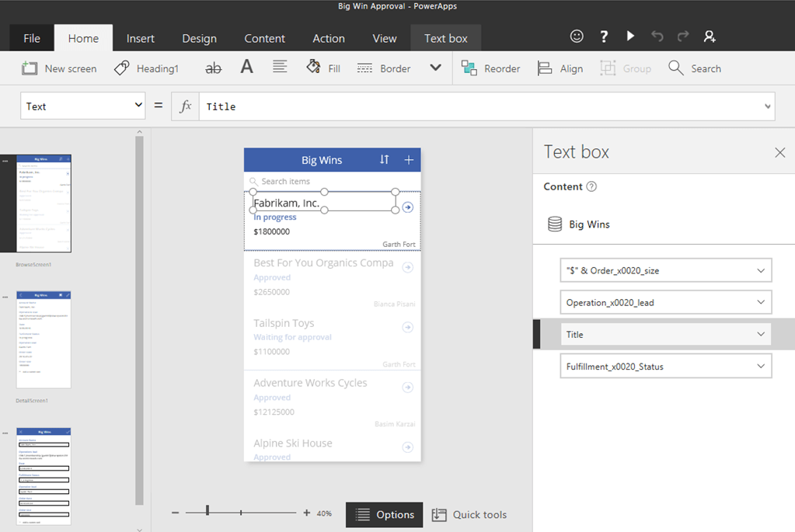The image size is (795, 532).
Task: Click the fx function button
Action: point(186,106)
